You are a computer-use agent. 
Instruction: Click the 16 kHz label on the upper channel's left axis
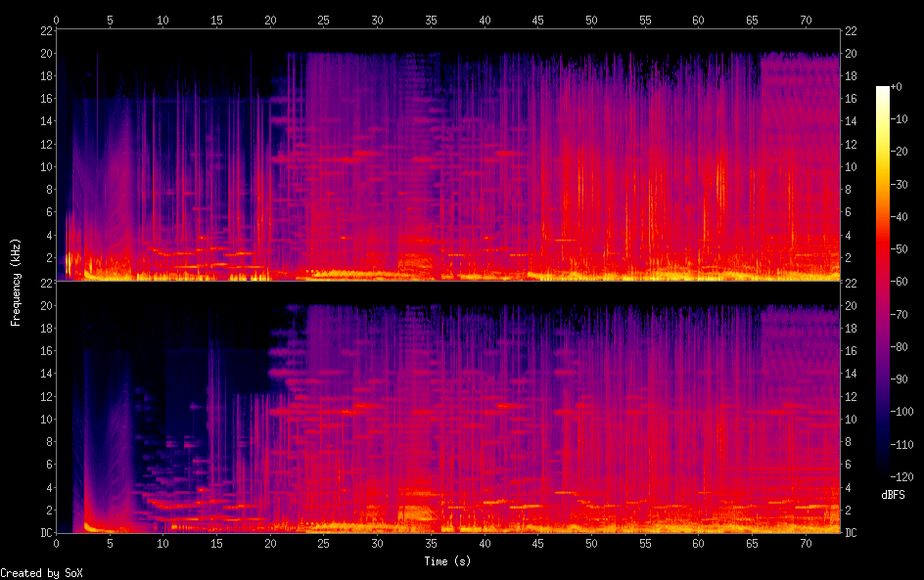click(46, 99)
